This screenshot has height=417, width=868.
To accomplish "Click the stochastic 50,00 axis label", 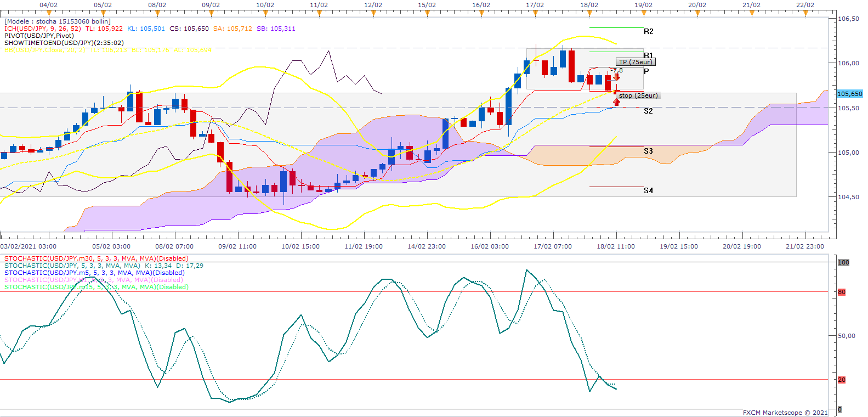I will tap(846, 336).
